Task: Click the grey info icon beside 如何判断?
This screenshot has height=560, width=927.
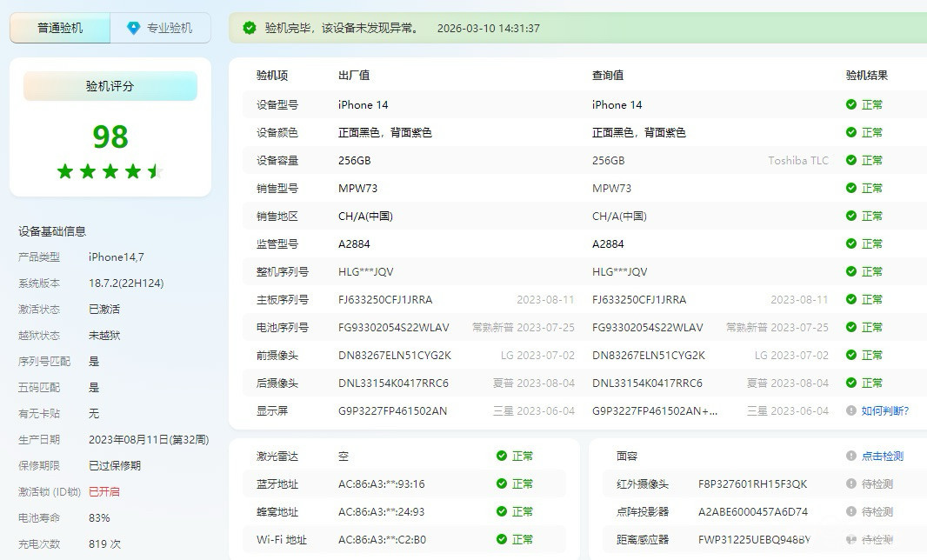Action: pyautogui.click(x=851, y=410)
